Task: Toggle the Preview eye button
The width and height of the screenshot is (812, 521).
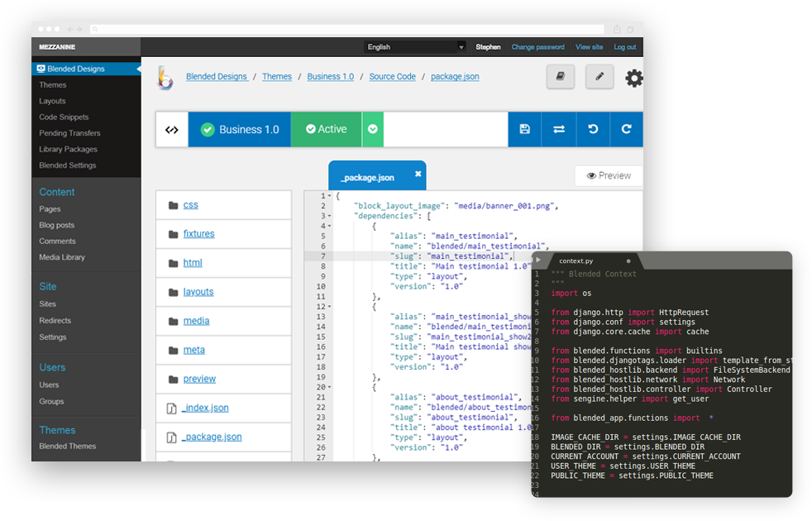Action: [609, 175]
